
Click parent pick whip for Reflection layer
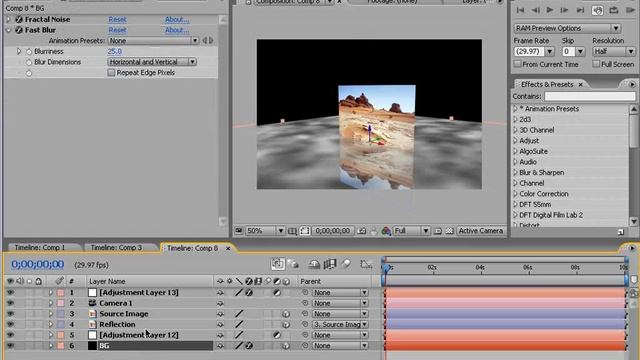pyautogui.click(x=305, y=324)
